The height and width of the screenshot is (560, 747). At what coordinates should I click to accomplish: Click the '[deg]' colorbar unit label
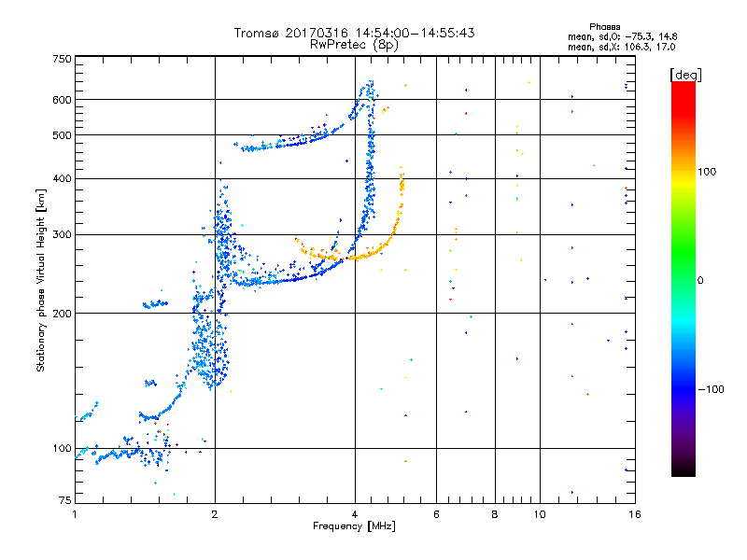click(685, 75)
